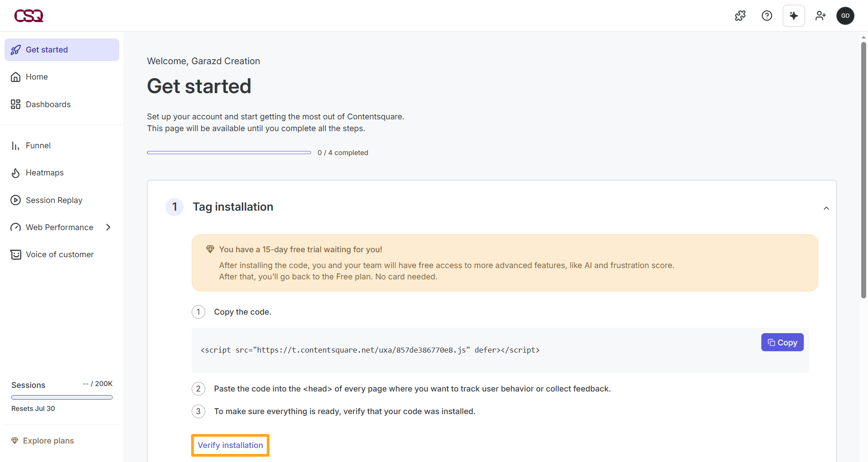Click the Heatmaps flame icon

(16, 173)
